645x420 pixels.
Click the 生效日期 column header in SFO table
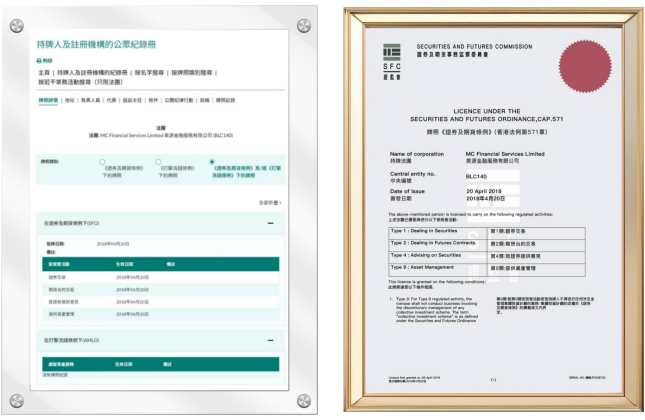[124, 265]
